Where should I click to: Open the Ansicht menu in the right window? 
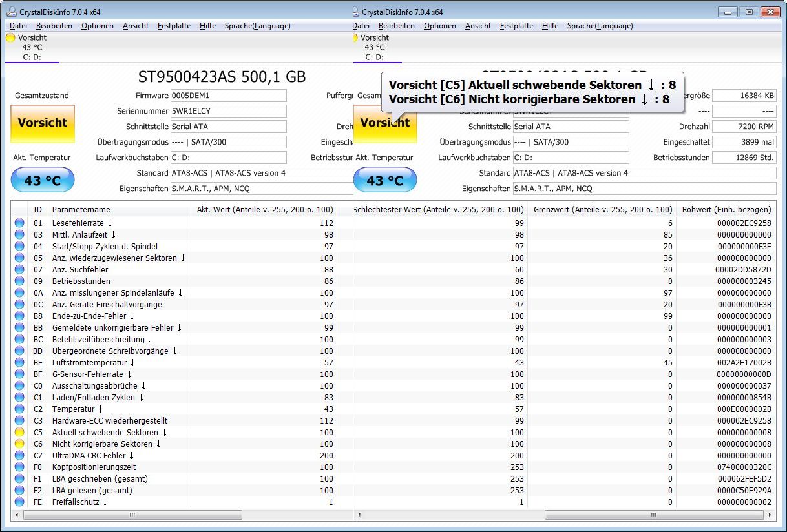click(478, 26)
